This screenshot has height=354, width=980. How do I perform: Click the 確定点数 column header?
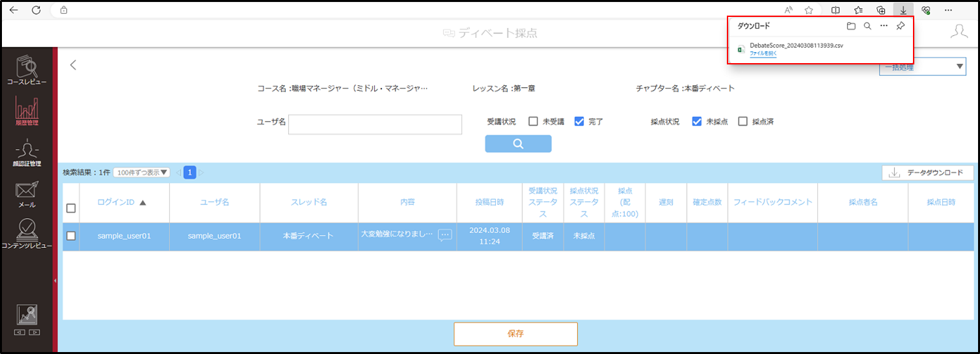[x=707, y=202]
